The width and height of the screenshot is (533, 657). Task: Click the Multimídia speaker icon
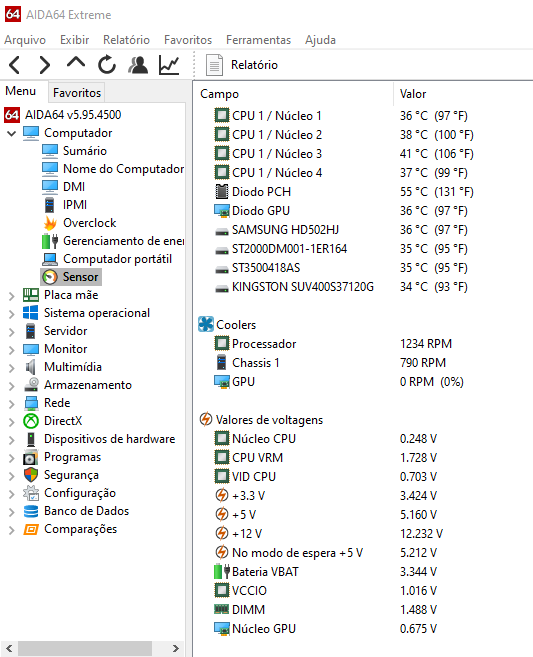tap(31, 367)
